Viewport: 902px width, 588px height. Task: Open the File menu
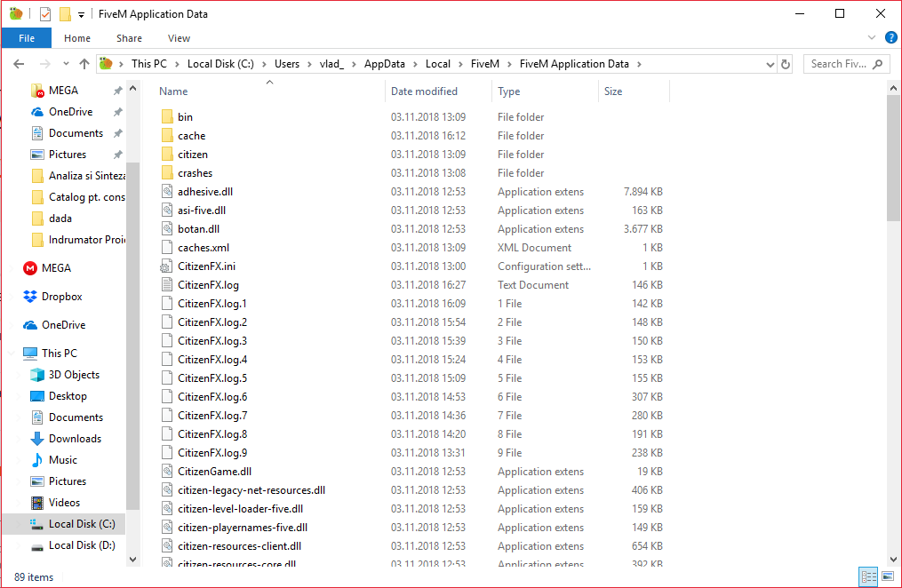point(27,38)
